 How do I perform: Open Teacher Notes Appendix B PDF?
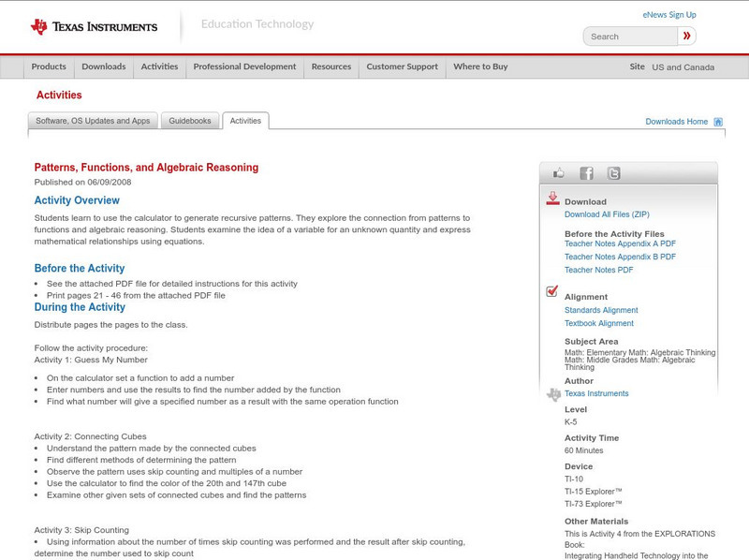pyautogui.click(x=620, y=257)
